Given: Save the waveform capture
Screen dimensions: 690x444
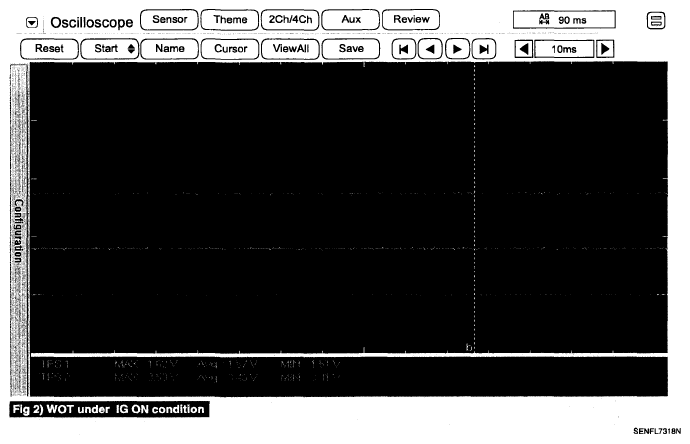Looking at the screenshot, I should (x=350, y=48).
